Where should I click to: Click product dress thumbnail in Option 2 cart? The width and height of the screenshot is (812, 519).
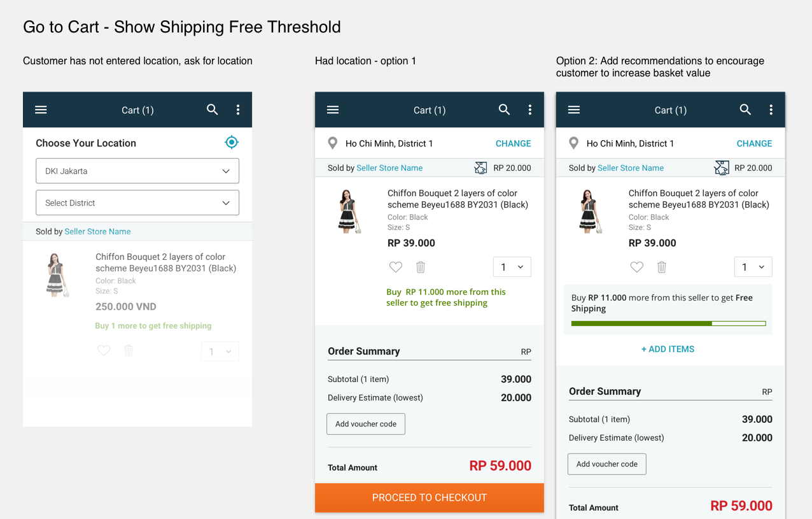588,211
